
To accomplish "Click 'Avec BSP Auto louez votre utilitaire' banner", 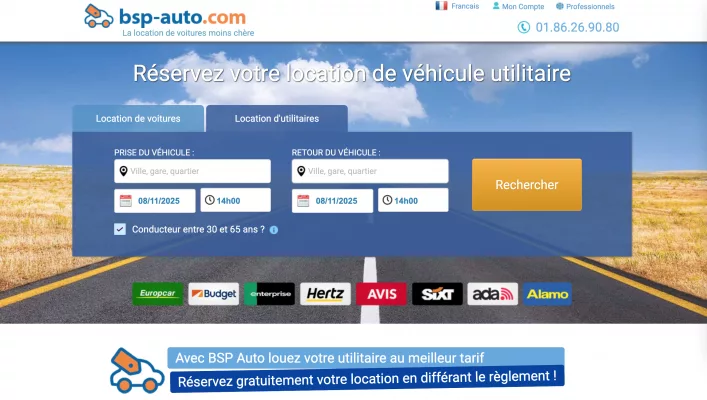I will tap(366, 358).
